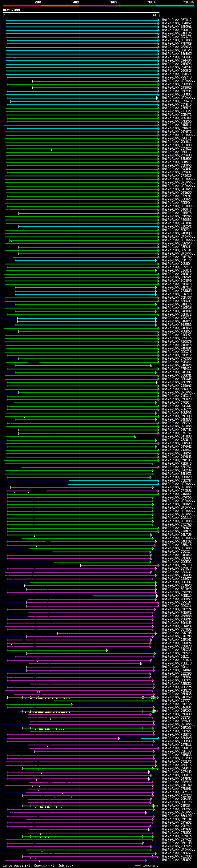
Task: Open UniRef100_P47179 hit
Action: point(177,792)
